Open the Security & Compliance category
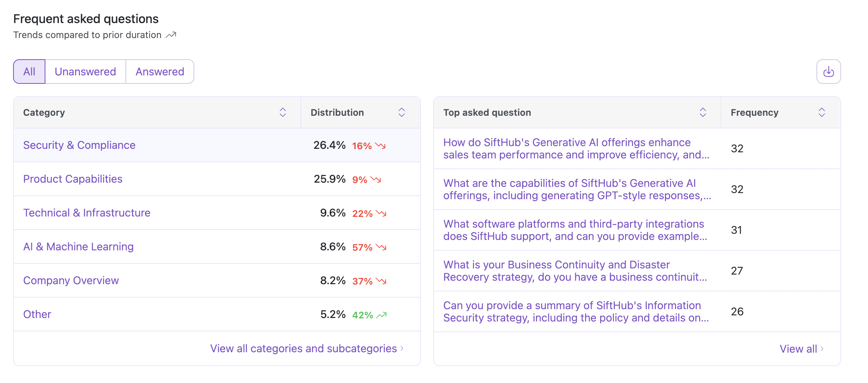 (x=79, y=145)
